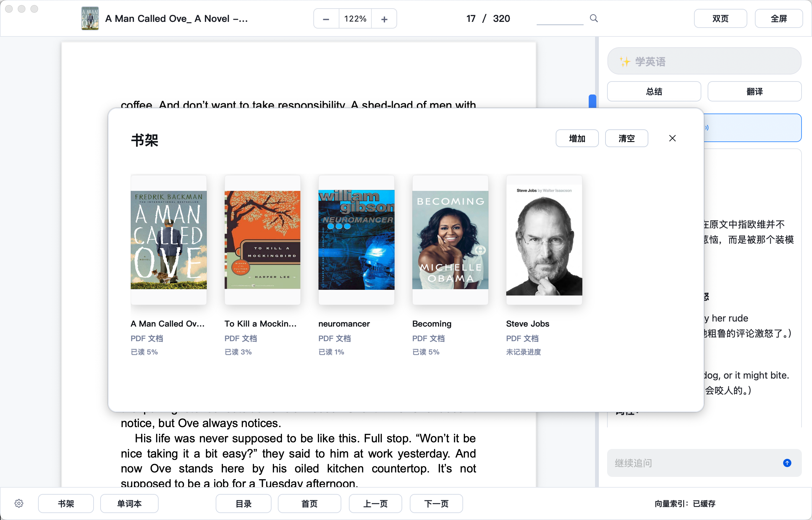Click the 'A Man Called Ove_ A Novel' title
This screenshot has width=812, height=520.
click(176, 19)
